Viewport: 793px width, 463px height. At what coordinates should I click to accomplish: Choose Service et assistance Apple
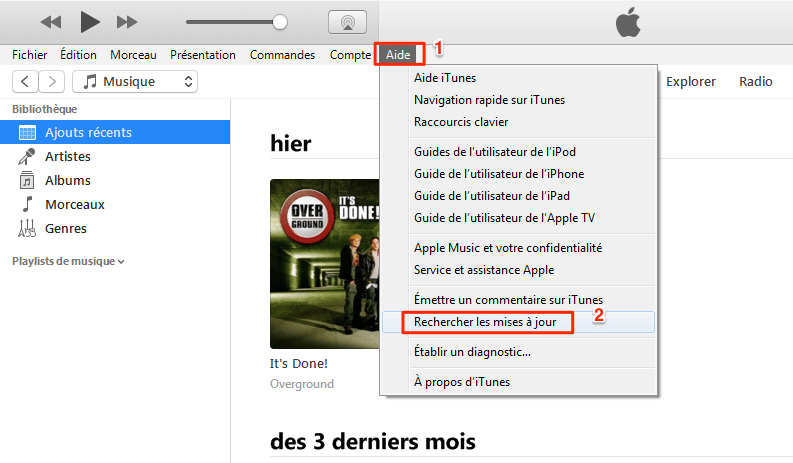[518, 270]
